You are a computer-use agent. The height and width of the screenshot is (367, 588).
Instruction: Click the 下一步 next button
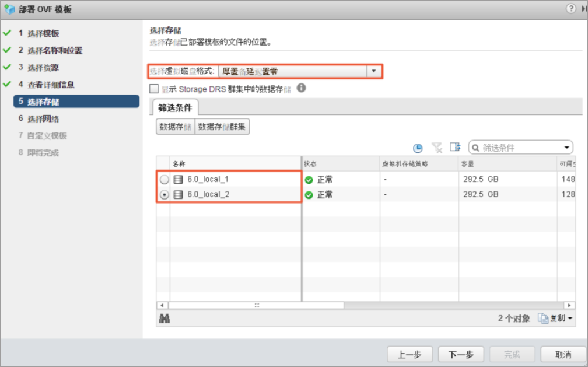pos(461,354)
